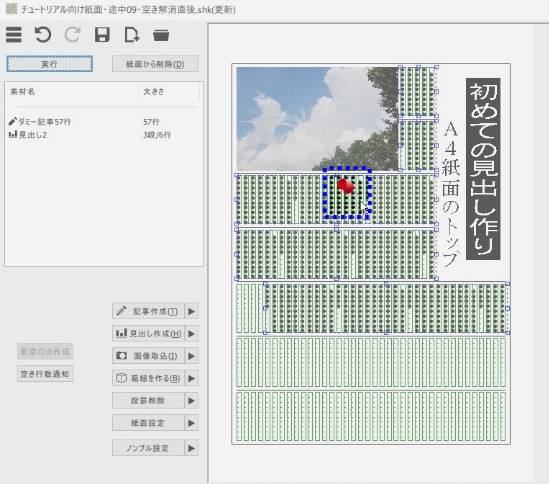549x484 pixels.
Task: Create a new document file
Action: tap(132, 35)
